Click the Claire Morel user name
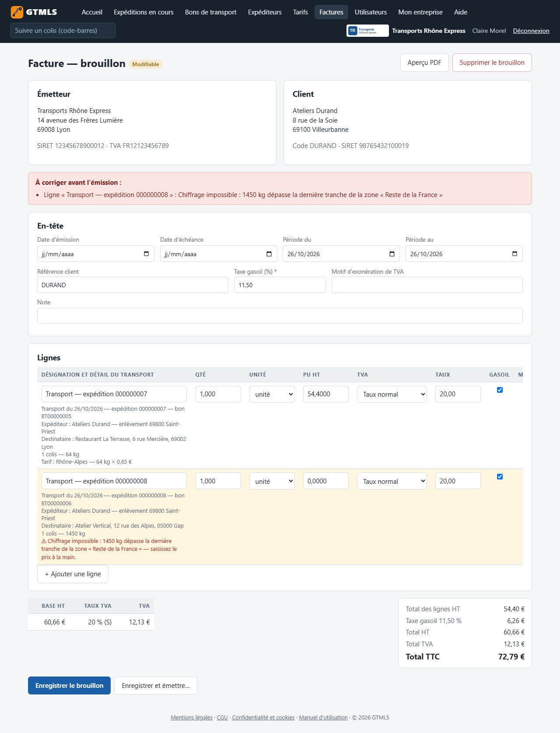Image resolution: width=560 pixels, height=733 pixels. 489,31
